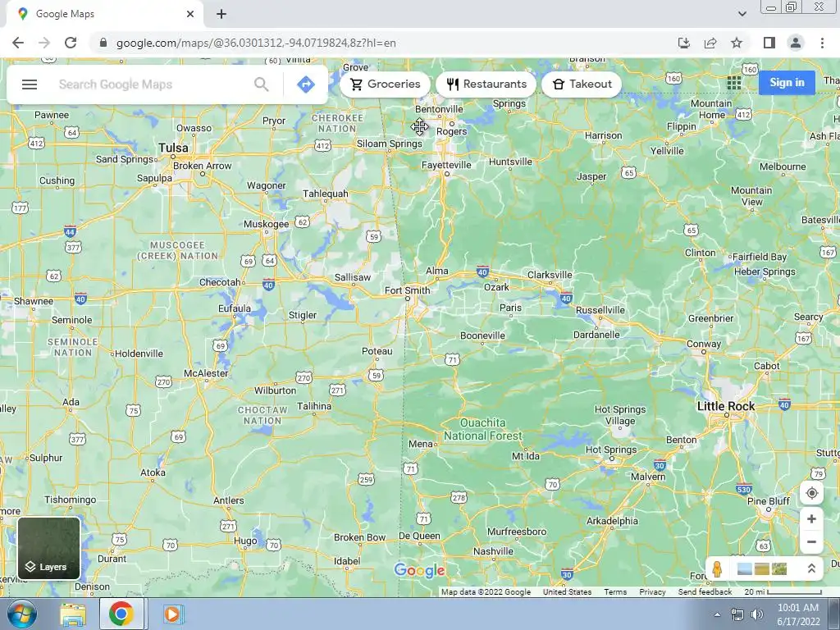Screen dimensions: 840x630
Task: Open the Layers map type thumbnail
Action: pos(48,548)
